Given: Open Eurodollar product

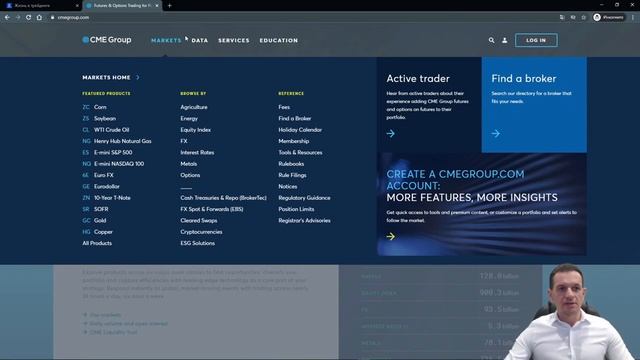Looking at the screenshot, I should point(107,187).
